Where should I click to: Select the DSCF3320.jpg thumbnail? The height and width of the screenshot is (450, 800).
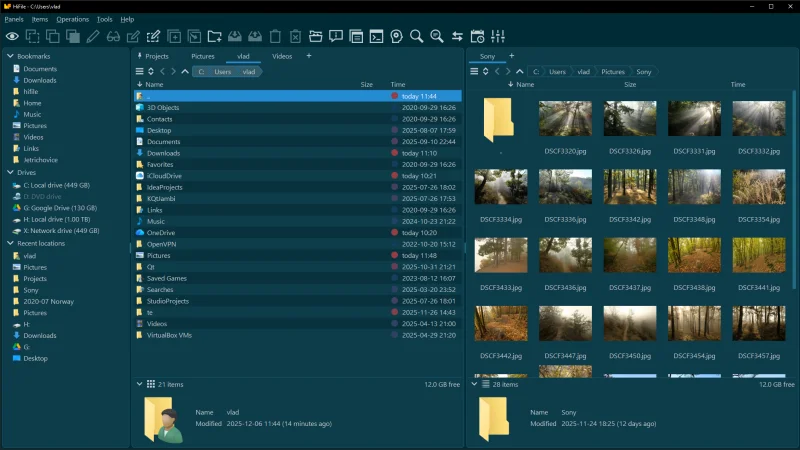pyautogui.click(x=565, y=118)
